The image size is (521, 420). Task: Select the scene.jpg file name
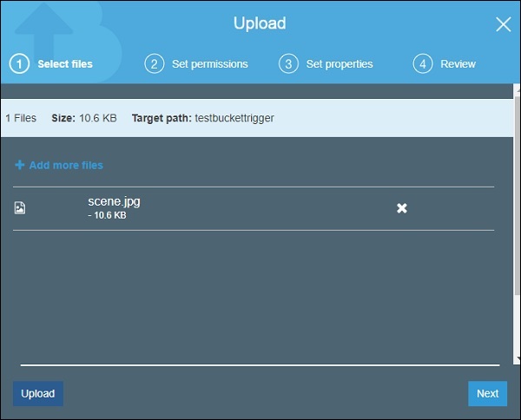(114, 201)
